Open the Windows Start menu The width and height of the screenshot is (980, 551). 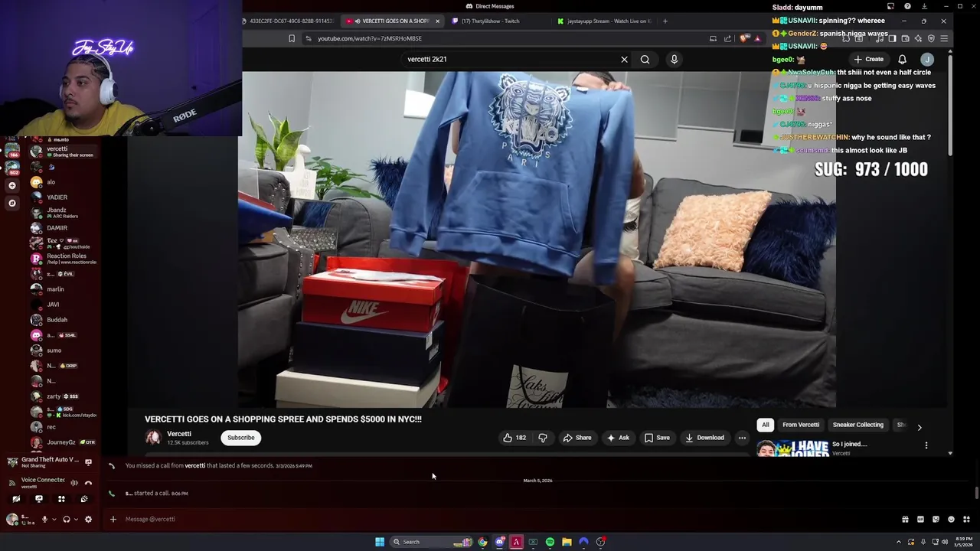[380, 542]
